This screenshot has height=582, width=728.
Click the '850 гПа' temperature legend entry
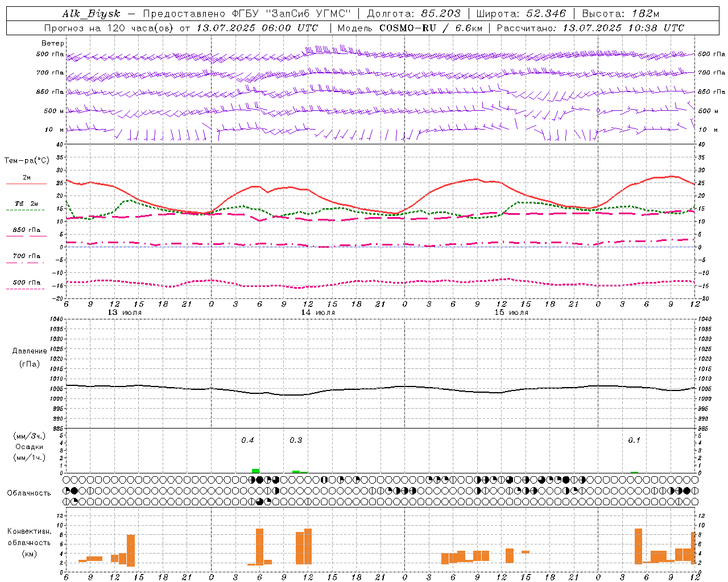(x=27, y=230)
